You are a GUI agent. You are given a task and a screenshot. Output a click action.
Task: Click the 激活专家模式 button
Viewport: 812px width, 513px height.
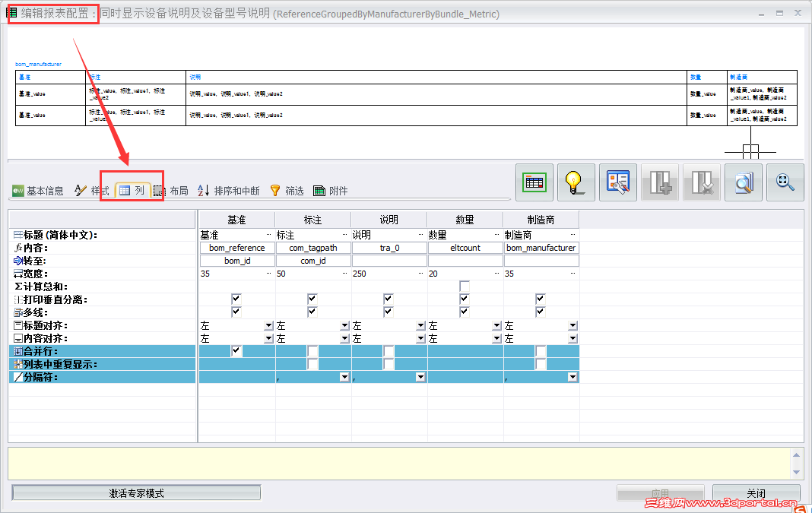[x=137, y=492]
